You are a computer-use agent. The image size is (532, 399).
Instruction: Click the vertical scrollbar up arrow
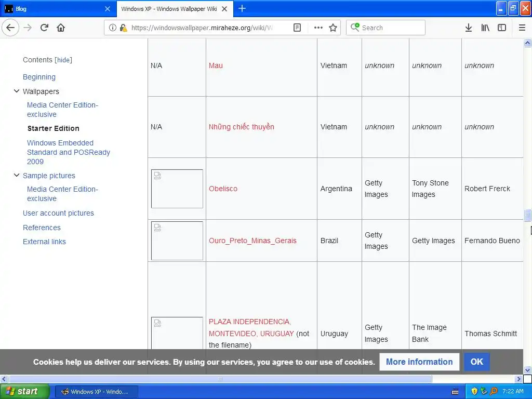(527, 43)
